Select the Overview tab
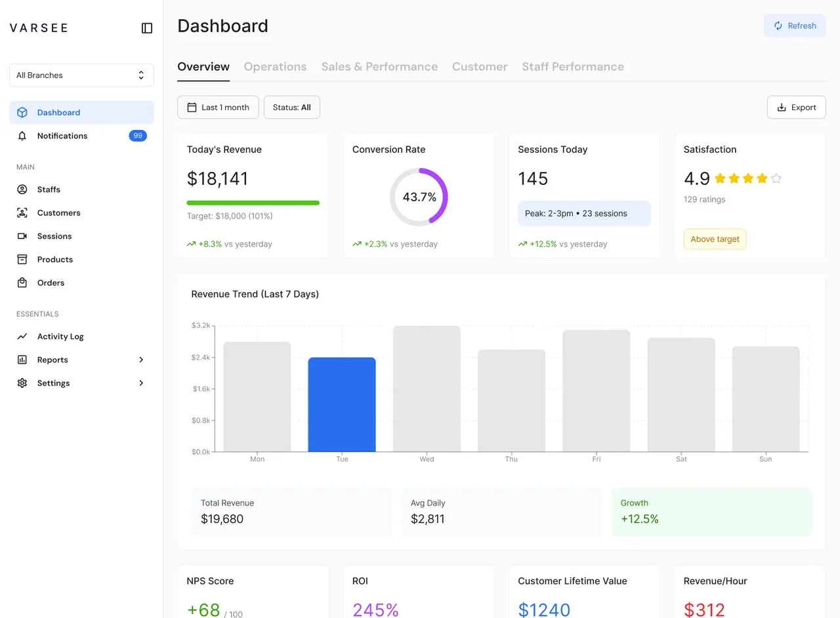 203,67
